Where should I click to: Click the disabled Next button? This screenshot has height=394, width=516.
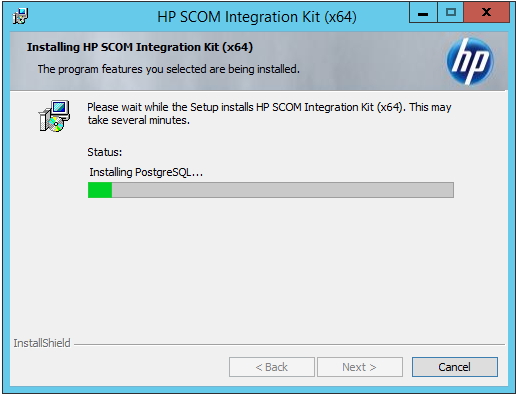(x=360, y=367)
